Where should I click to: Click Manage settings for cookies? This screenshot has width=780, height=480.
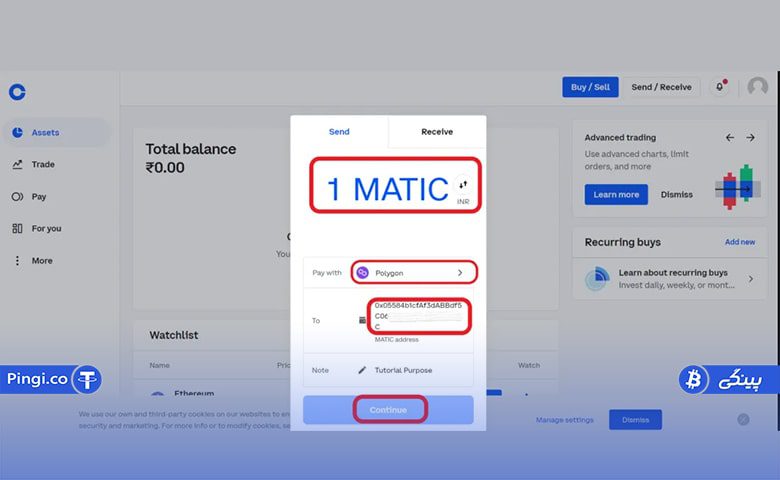click(x=565, y=420)
